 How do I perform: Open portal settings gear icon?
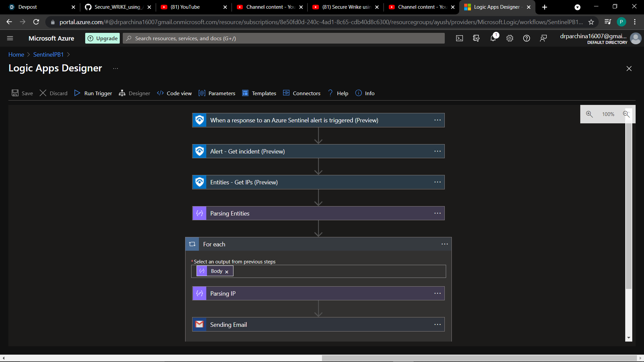click(510, 39)
